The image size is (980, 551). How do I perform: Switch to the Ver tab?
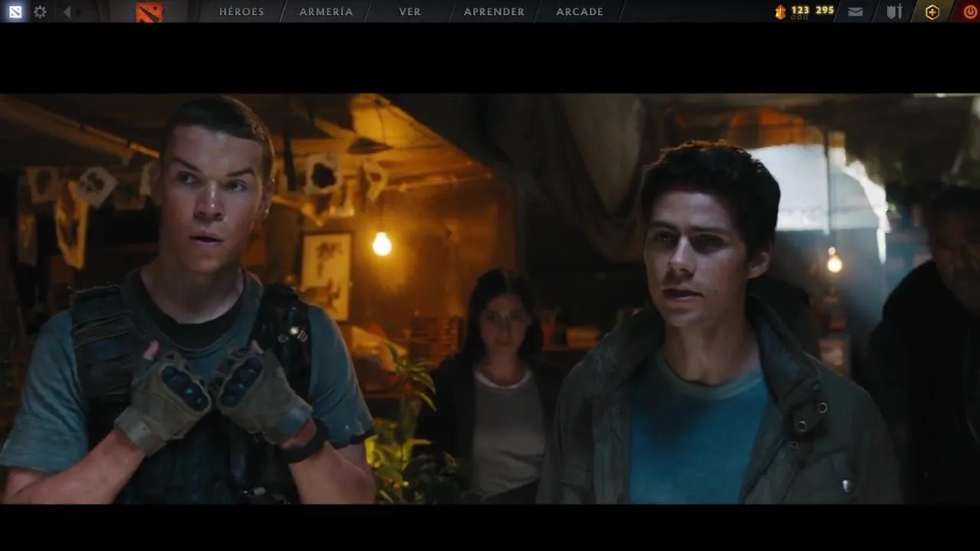410,11
